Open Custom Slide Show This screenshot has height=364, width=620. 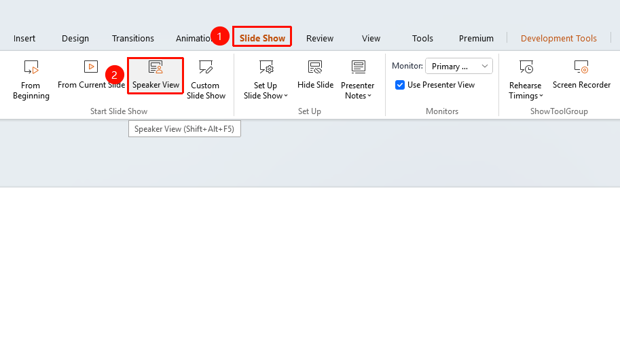(206, 80)
